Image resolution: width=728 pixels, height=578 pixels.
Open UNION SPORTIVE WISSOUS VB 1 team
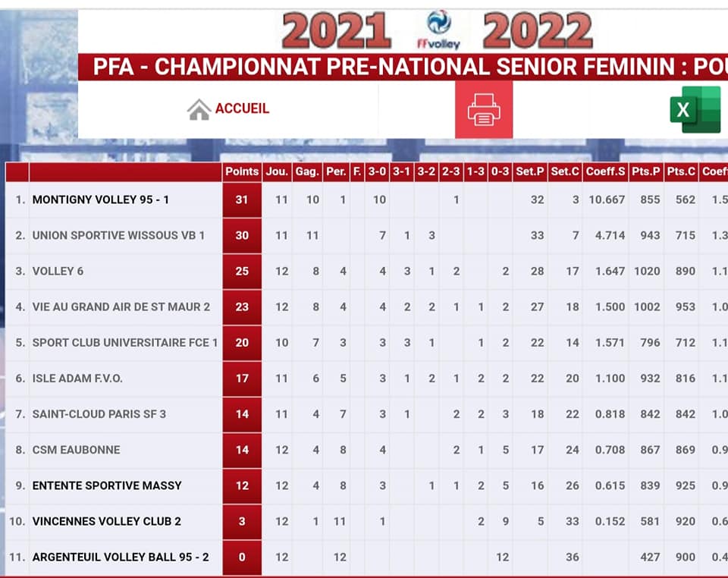point(118,235)
